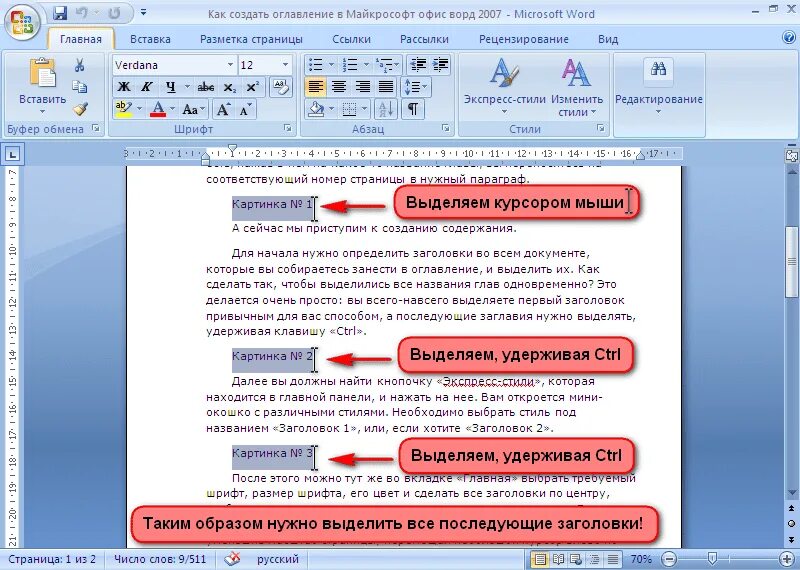Decrease paragraph indent
Screen dimensions: 800x570
pos(418,65)
